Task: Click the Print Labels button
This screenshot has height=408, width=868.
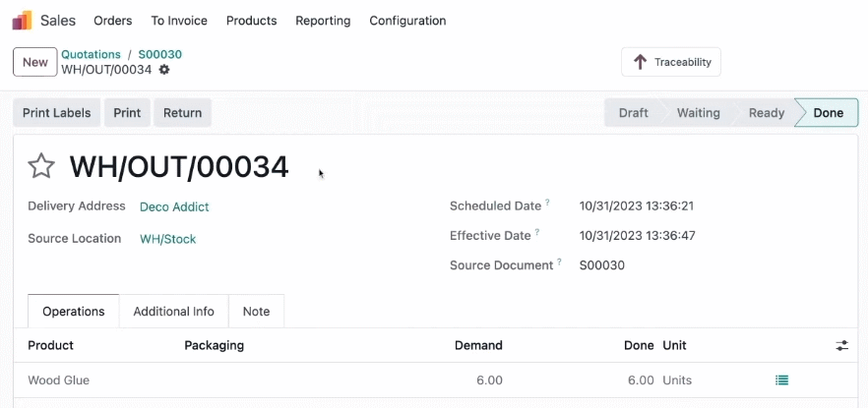Action: click(x=56, y=113)
